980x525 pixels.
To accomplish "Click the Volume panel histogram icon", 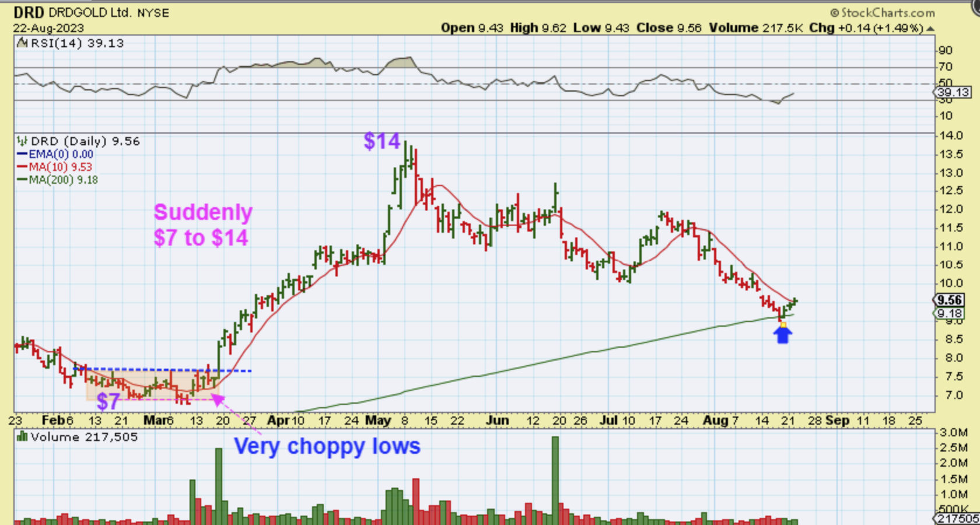I will 22,437.
